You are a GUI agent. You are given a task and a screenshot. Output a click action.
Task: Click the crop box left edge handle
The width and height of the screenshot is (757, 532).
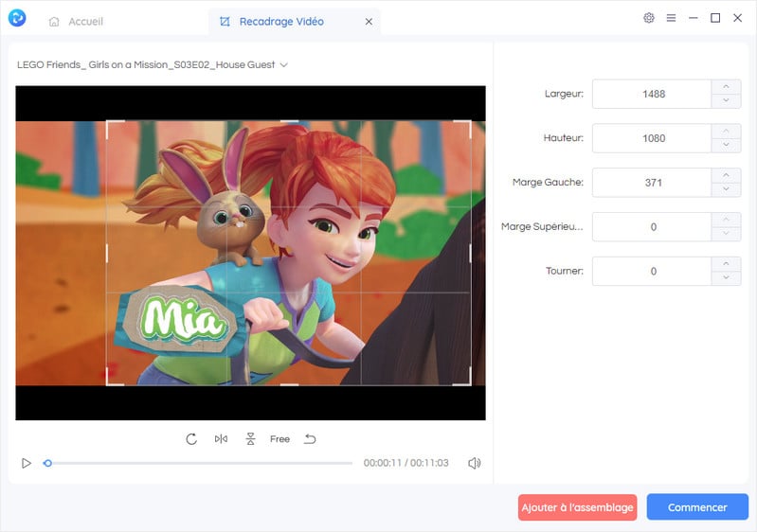click(x=107, y=253)
